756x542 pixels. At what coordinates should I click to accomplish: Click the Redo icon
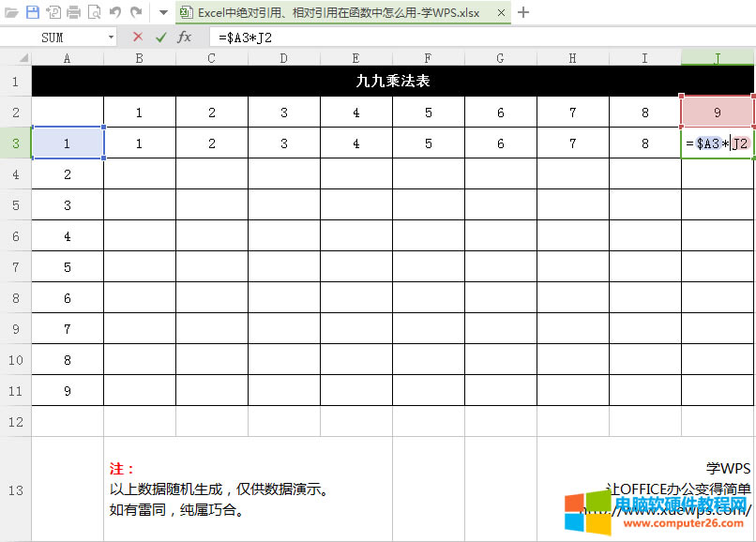coord(135,12)
